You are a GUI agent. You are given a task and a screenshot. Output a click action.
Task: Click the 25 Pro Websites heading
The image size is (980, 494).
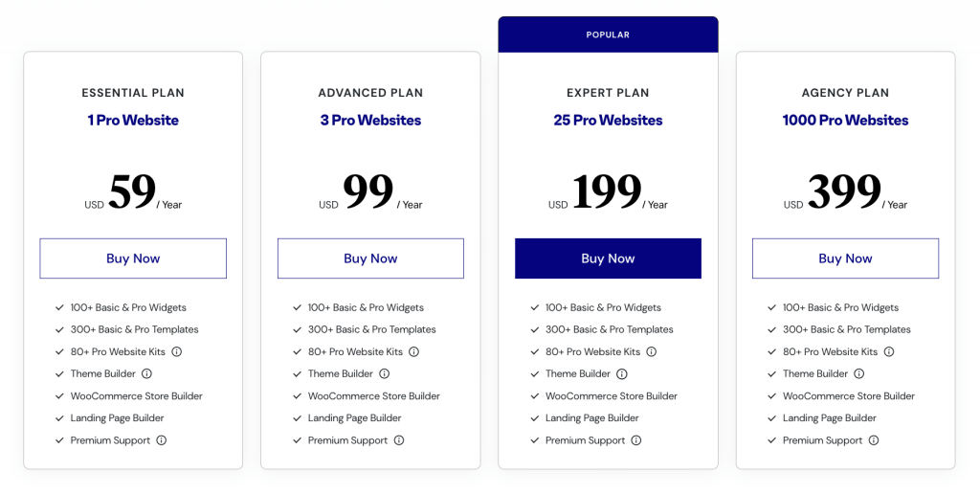click(x=608, y=120)
